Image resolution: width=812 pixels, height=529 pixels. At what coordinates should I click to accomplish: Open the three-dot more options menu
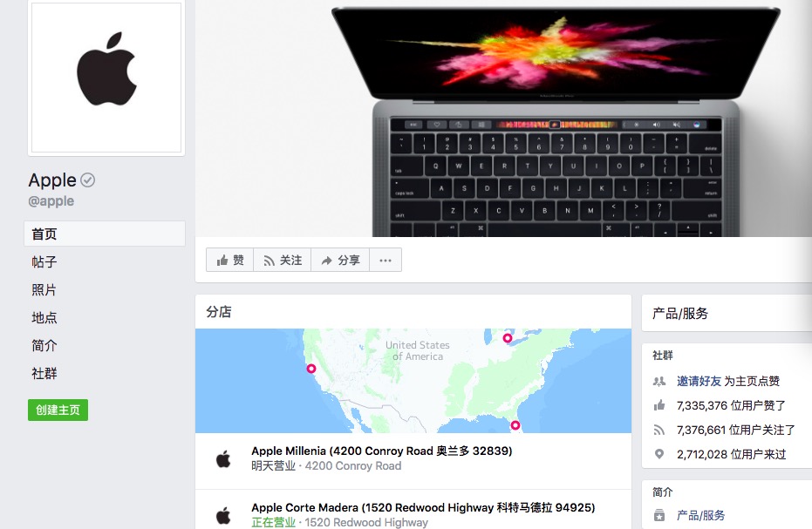tap(386, 260)
